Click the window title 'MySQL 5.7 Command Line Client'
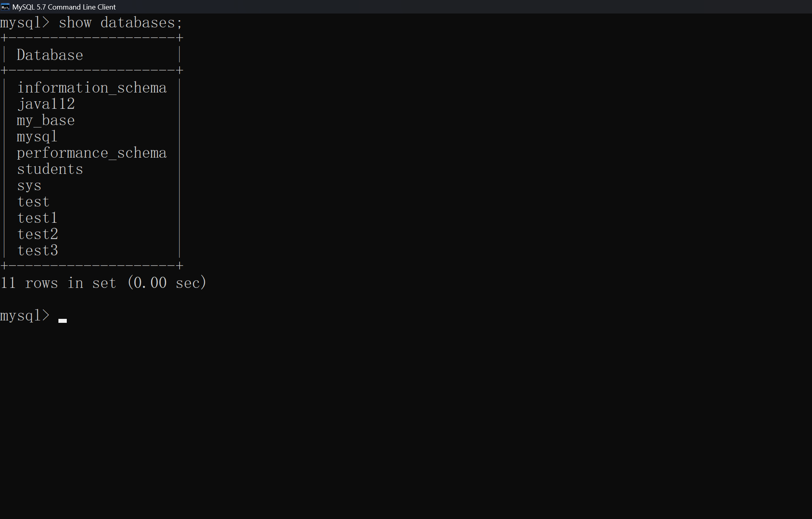Image resolution: width=812 pixels, height=519 pixels. pos(64,7)
